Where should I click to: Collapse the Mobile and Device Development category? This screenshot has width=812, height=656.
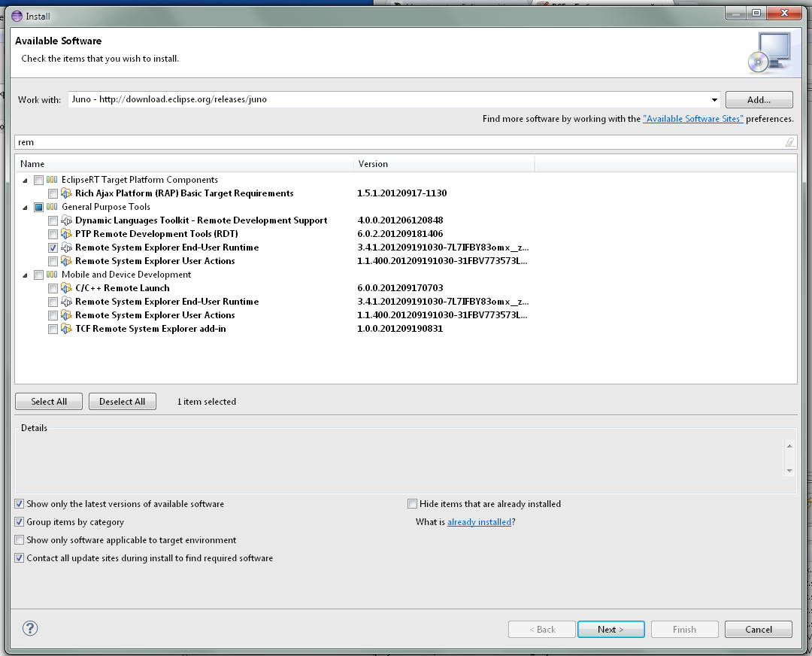(x=25, y=275)
